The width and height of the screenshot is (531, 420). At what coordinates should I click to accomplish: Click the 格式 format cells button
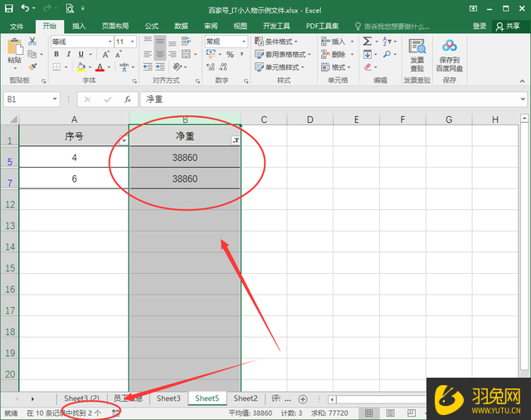tap(335, 67)
